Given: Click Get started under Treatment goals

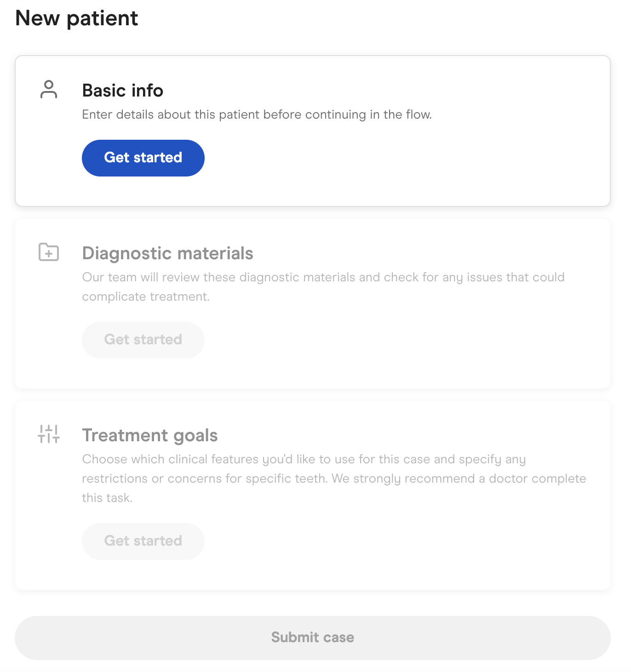Looking at the screenshot, I should pos(143,541).
